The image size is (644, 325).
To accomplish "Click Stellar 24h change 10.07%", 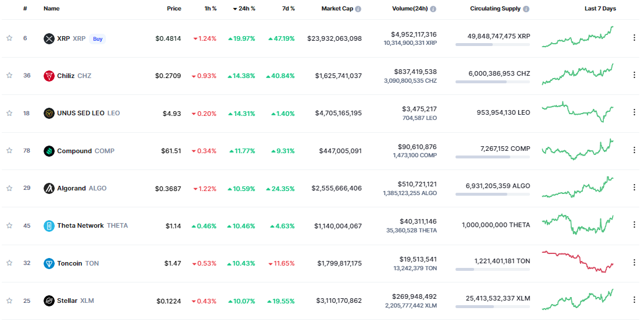I will [241, 301].
